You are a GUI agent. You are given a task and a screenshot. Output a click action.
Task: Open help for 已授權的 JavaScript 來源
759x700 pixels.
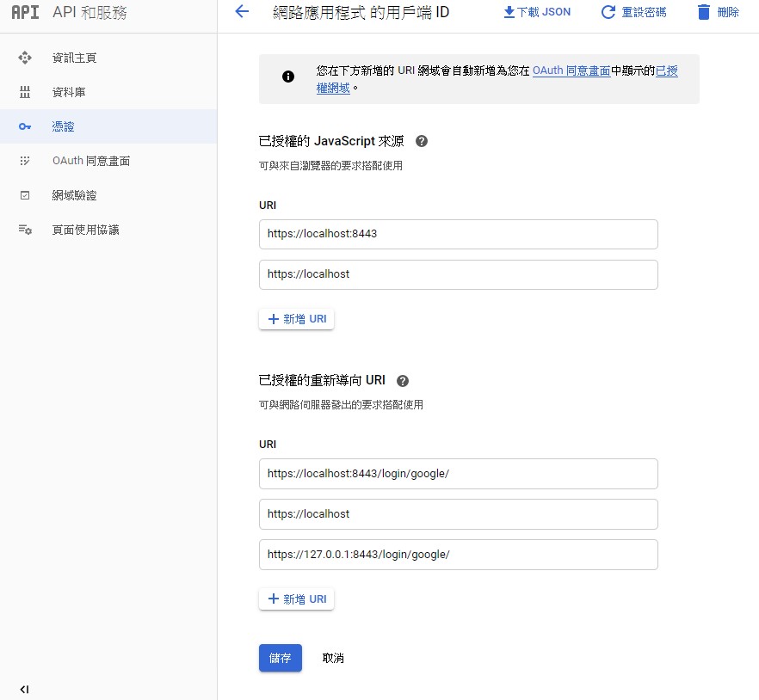[422, 142]
